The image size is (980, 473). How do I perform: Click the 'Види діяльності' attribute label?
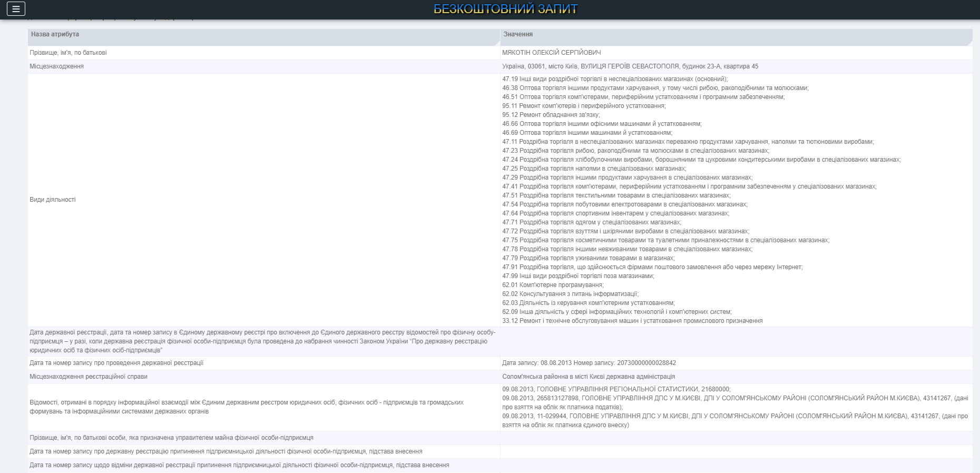point(53,200)
